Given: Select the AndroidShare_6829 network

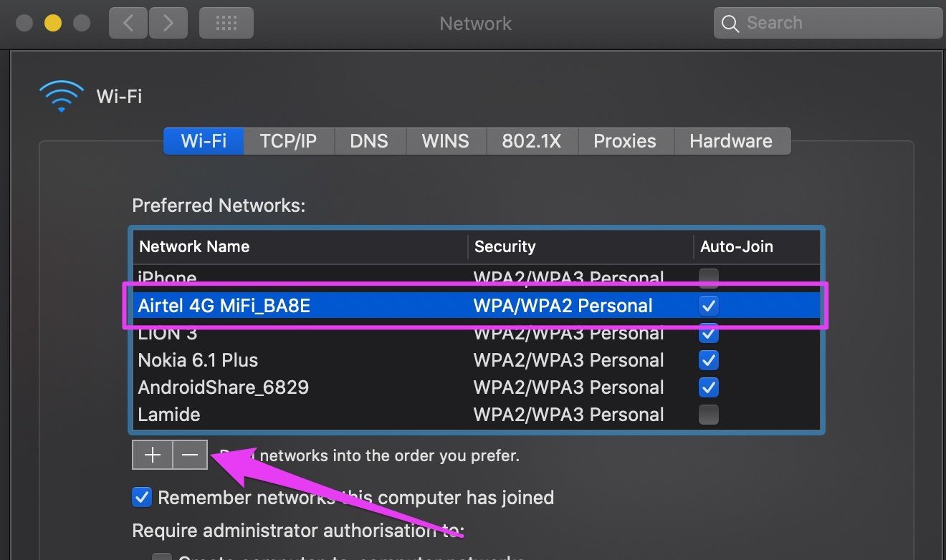Looking at the screenshot, I should pyautogui.click(x=477, y=387).
